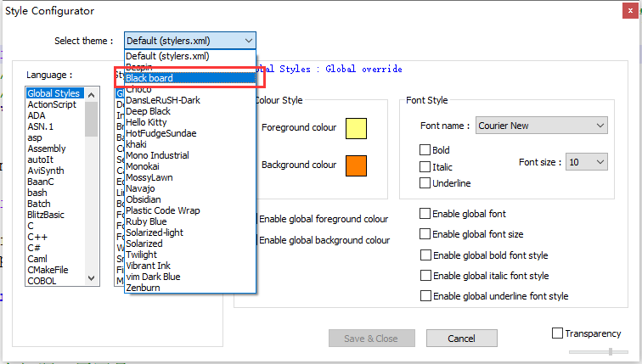The image size is (642, 364).
Task: Select AviSynth in Language list
Action: [x=55, y=171]
